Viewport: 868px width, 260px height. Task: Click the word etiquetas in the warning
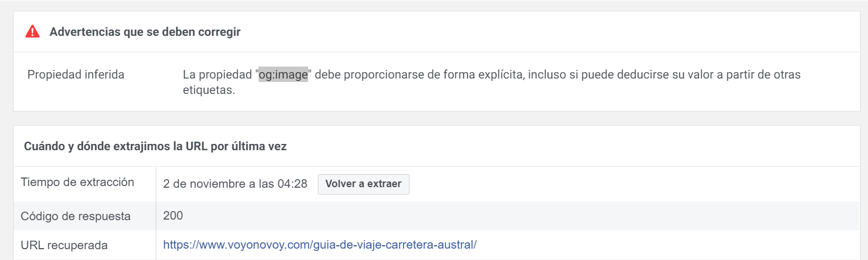click(208, 90)
